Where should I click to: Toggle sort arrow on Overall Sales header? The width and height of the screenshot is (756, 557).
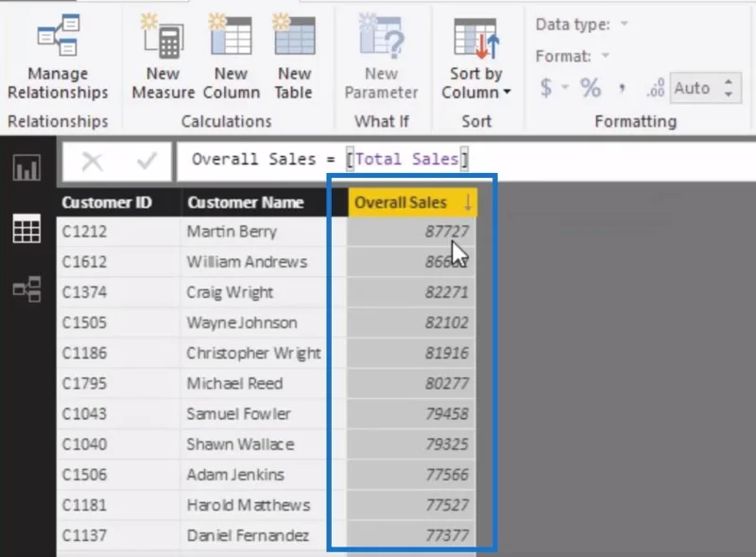(468, 202)
